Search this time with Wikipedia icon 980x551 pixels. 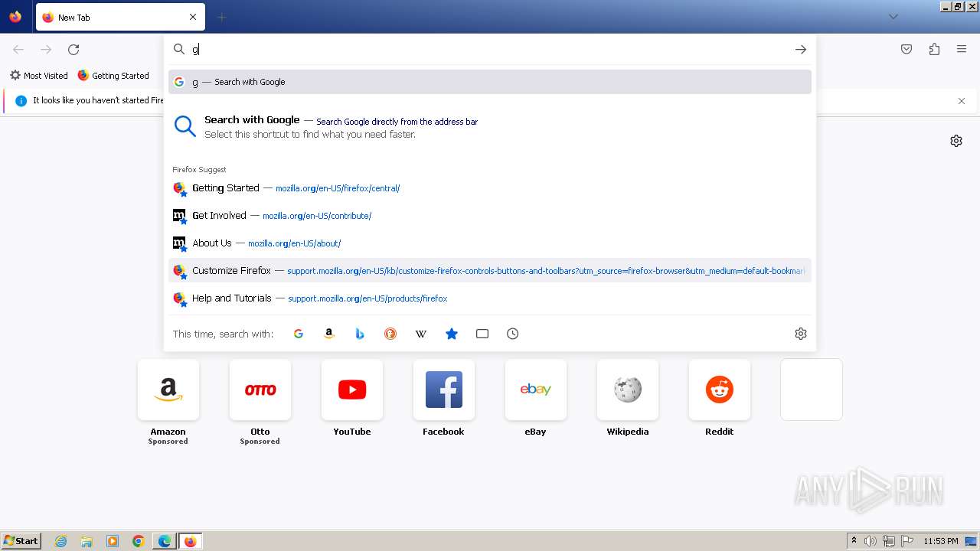tap(421, 334)
